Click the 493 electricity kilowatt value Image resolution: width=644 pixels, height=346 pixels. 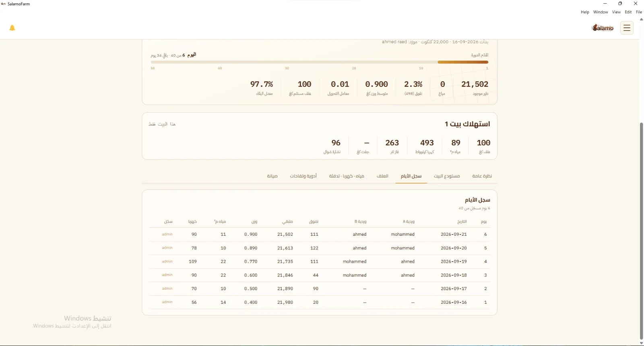[427, 143]
